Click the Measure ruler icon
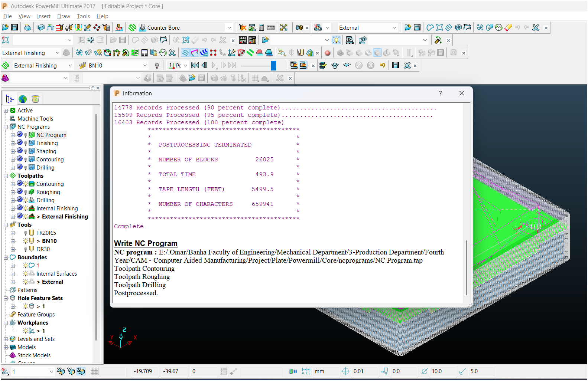Viewport: 588px width, 381px height. [271, 27]
